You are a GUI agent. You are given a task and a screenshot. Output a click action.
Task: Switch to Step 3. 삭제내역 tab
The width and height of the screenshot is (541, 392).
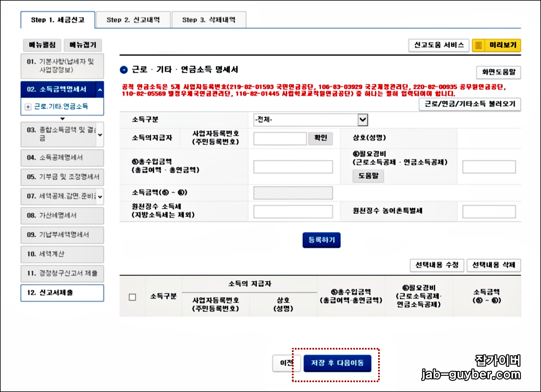pyautogui.click(x=209, y=20)
